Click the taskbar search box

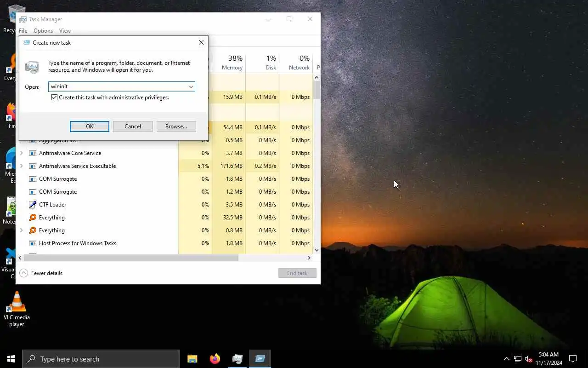pyautogui.click(x=101, y=359)
